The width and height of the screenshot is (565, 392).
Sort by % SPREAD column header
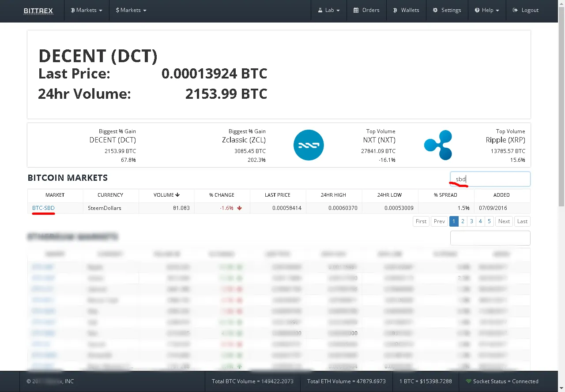pyautogui.click(x=445, y=195)
